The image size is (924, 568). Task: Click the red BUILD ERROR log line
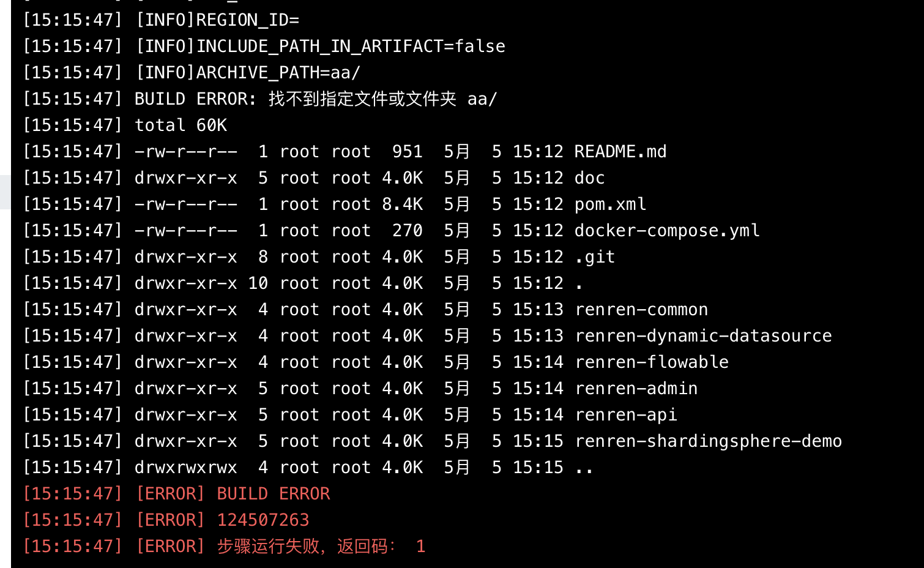(x=176, y=493)
